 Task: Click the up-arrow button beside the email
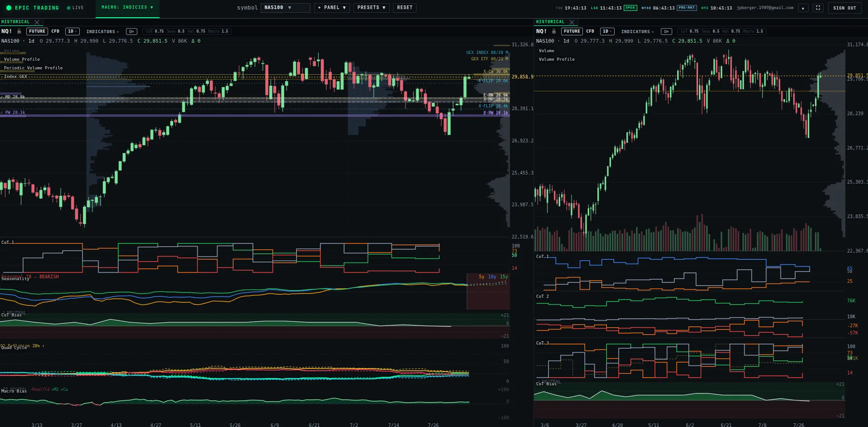tap(803, 8)
